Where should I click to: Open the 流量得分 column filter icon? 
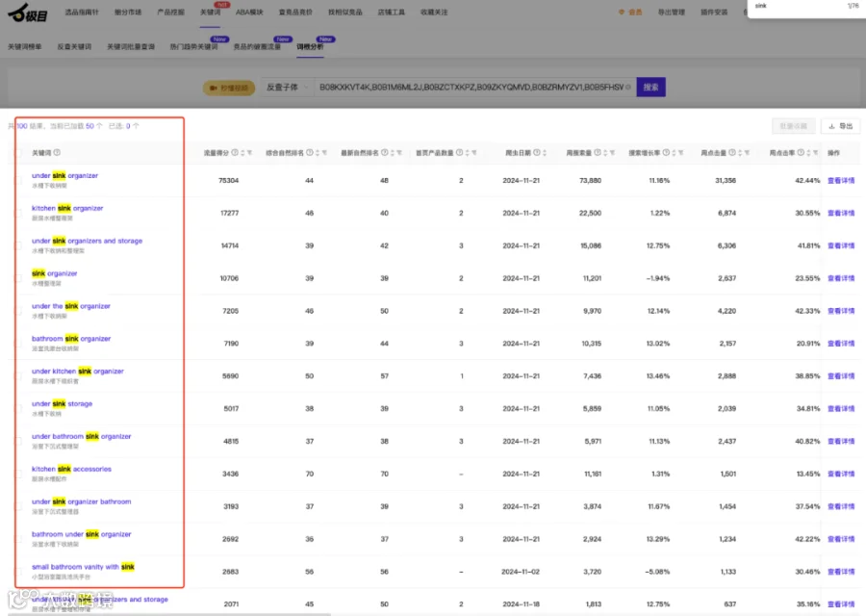(249, 153)
